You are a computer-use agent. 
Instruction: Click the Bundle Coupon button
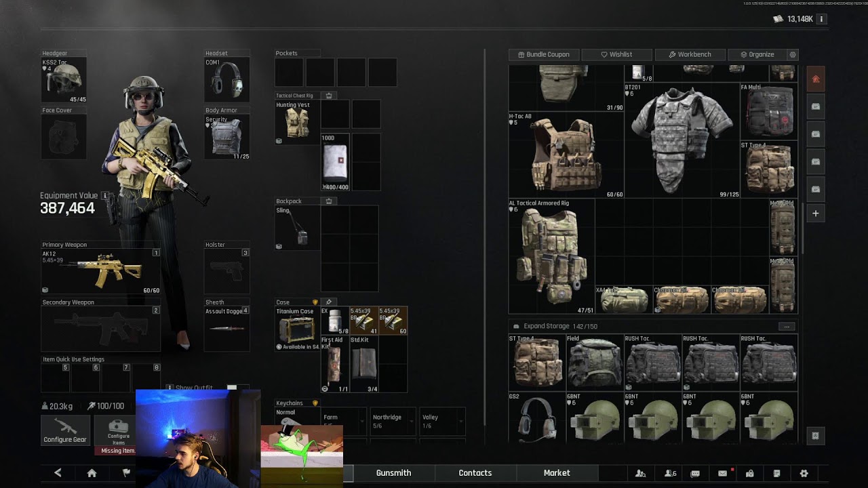click(x=544, y=54)
